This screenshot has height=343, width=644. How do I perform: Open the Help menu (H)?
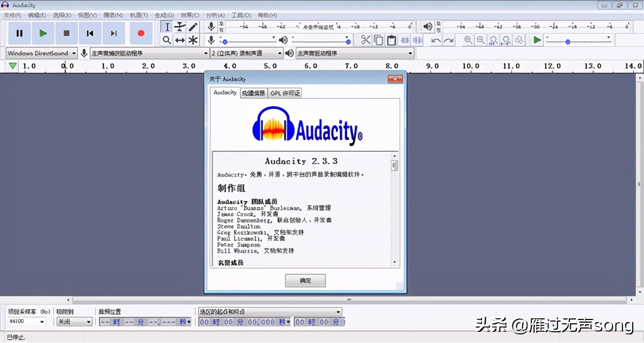tap(266, 15)
